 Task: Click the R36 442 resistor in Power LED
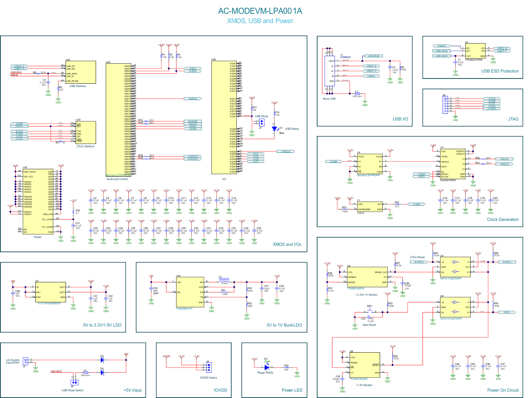click(x=286, y=367)
